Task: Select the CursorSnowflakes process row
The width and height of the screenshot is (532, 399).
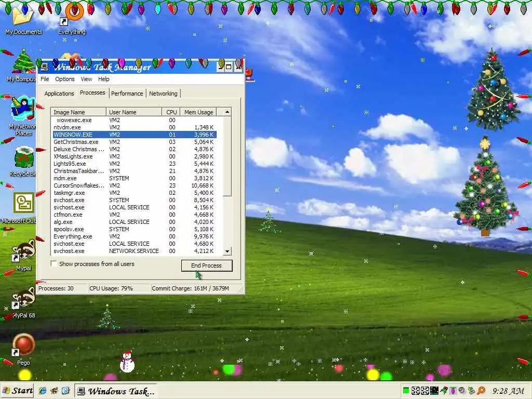Action: click(x=134, y=185)
